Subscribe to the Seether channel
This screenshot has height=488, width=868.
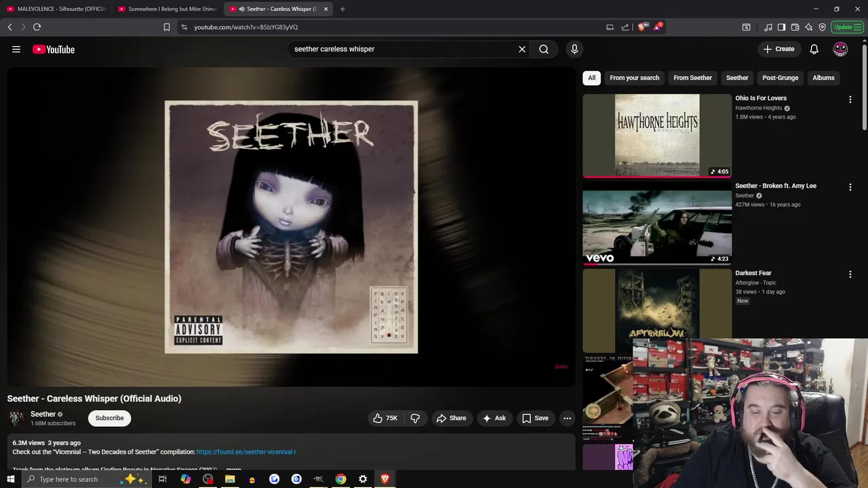(x=109, y=418)
